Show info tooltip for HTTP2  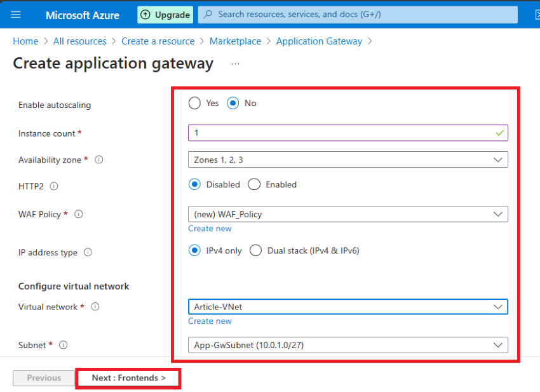[54, 186]
